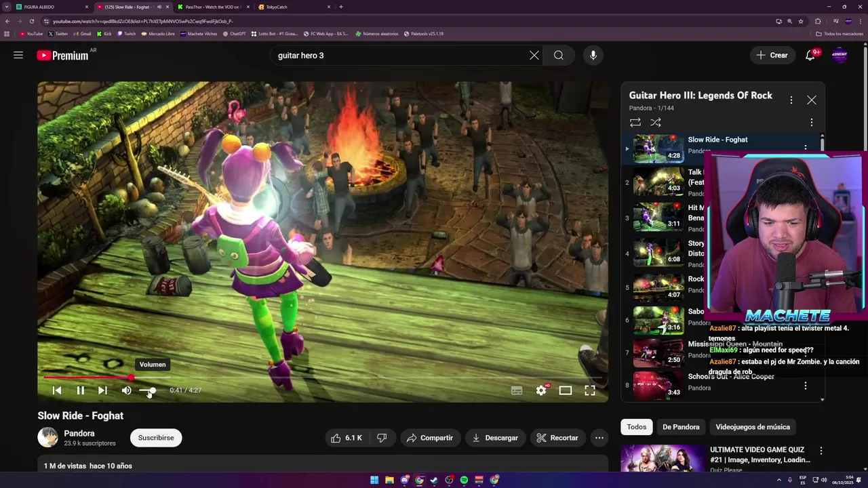The width and height of the screenshot is (868, 488).
Task: Open the Twitch bookmark
Action: click(127, 33)
